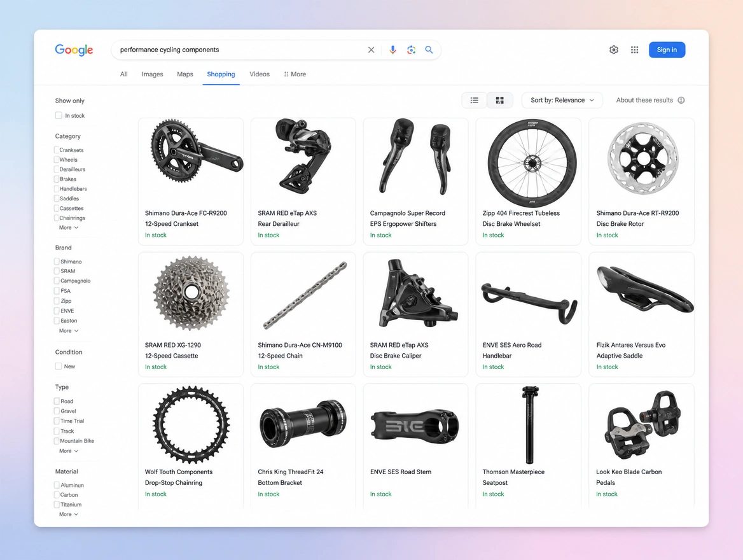Image resolution: width=743 pixels, height=560 pixels.
Task: View the Shimano CN-M9100 chain image
Action: 305,295
